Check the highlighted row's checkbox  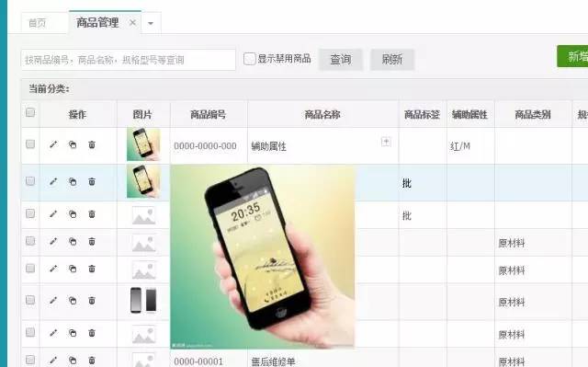[x=30, y=181]
